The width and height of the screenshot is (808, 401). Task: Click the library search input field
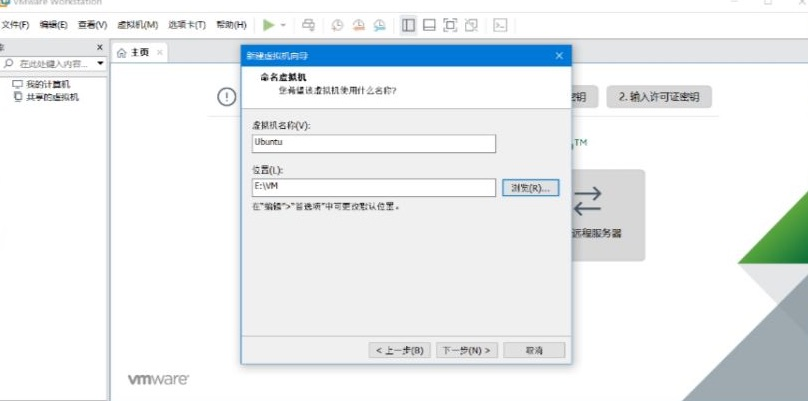pos(53,64)
